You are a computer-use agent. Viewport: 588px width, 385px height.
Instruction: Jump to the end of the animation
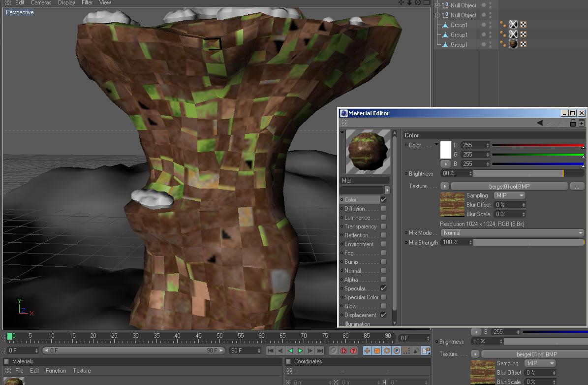(x=320, y=351)
